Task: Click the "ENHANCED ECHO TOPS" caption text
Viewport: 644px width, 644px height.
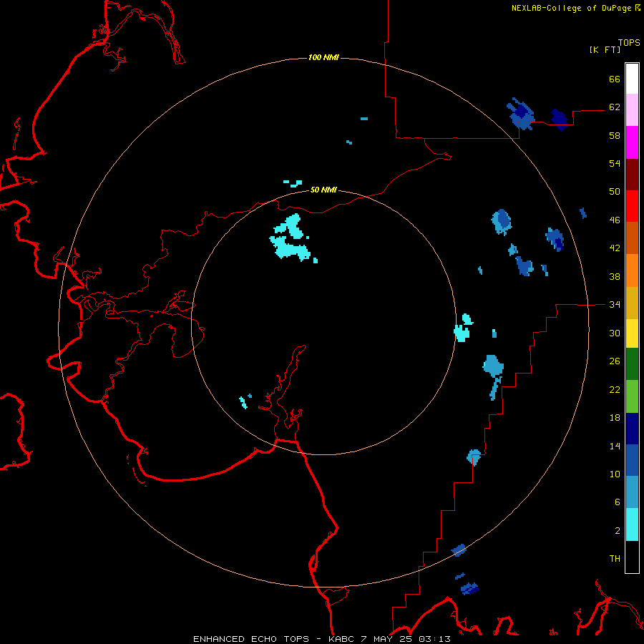Action: coord(251,639)
